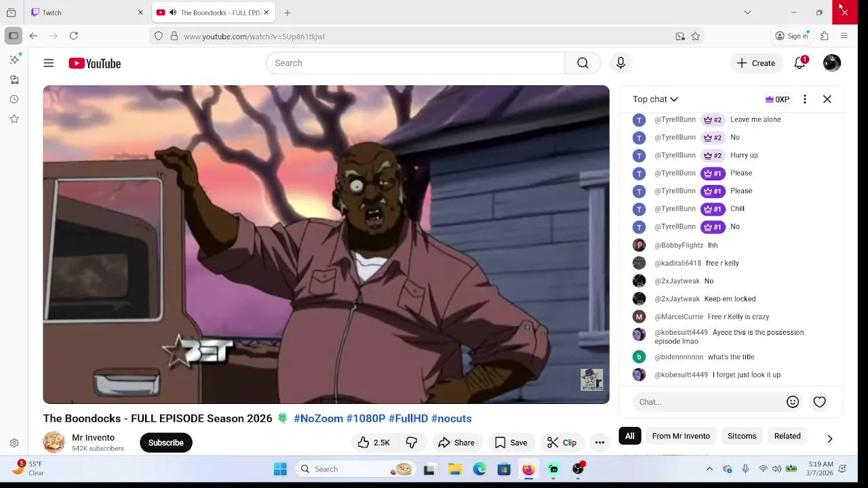Click the Share button
The height and width of the screenshot is (488, 868).
tap(456, 443)
